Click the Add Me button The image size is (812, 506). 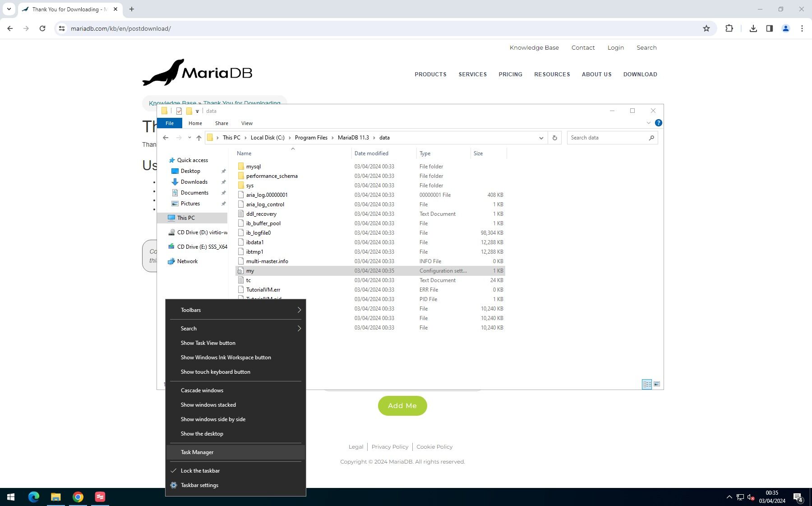point(402,406)
